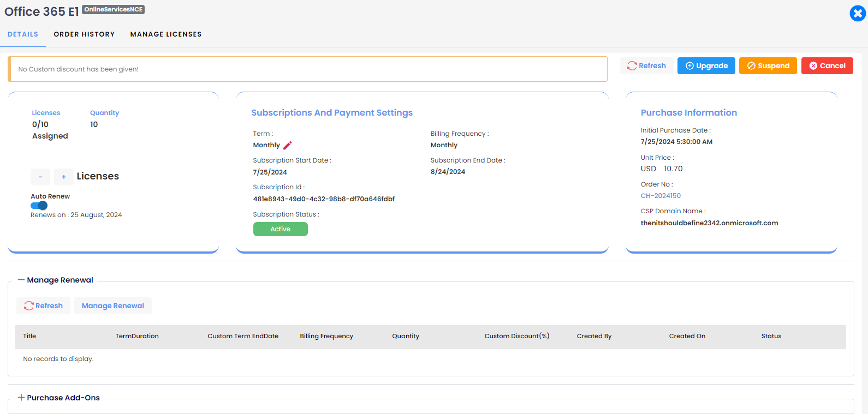Click the Active subscription status badge
Screen dimensions: 868x414
[281, 229]
